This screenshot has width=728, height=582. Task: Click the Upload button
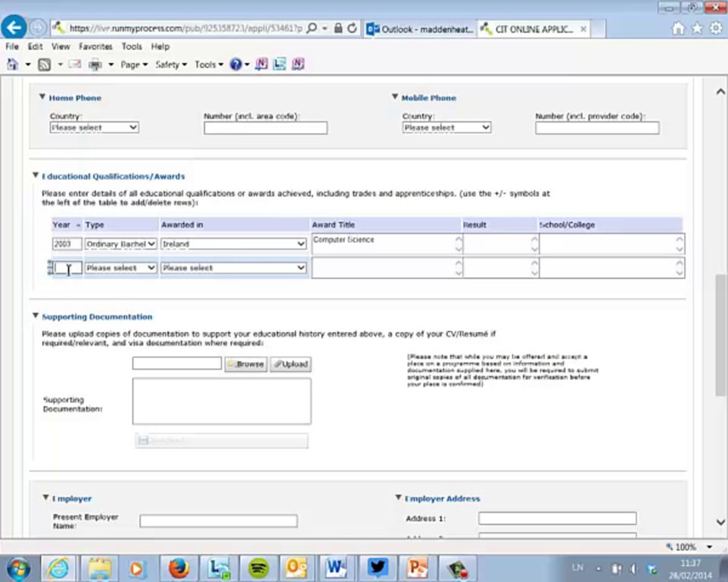[290, 364]
